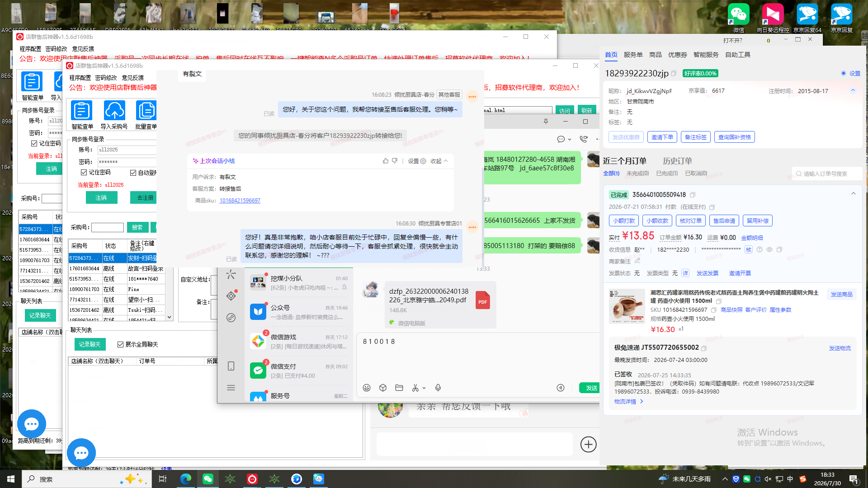Viewport: 868px width, 488px height.
Task: Expand 物流详情 logistics details
Action: [x=628, y=401]
